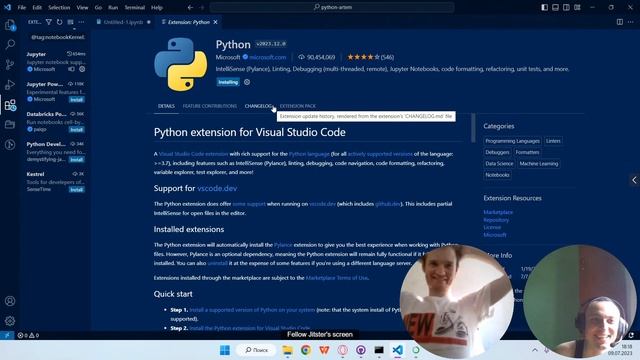Viewport: 640px width, 360px height.
Task: Open the vscode.dev heading link
Action: [217, 188]
